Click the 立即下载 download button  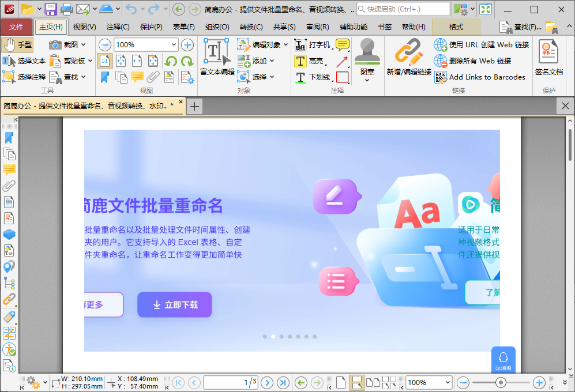(174, 304)
